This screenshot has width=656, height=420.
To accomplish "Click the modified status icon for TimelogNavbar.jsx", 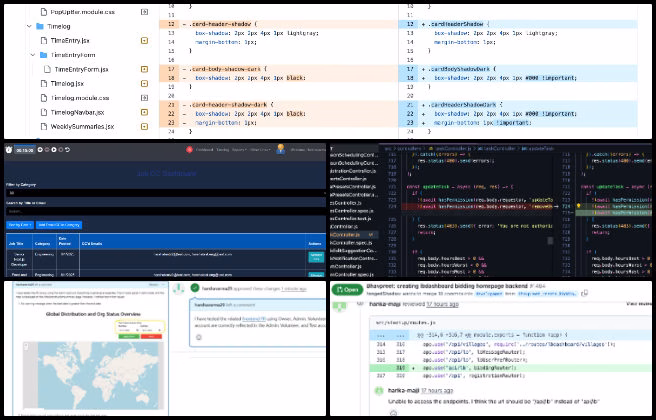I will tap(144, 112).
